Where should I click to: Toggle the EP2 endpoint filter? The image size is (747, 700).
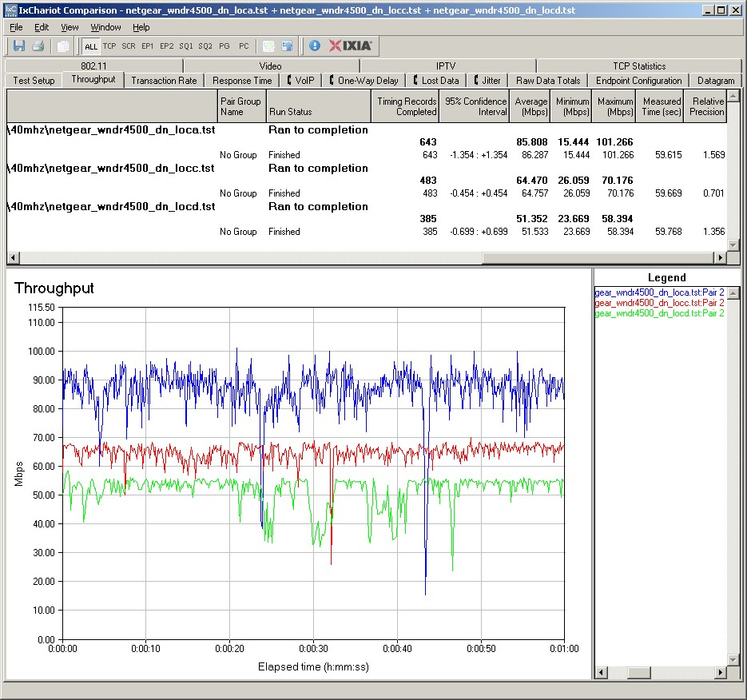pyautogui.click(x=167, y=46)
